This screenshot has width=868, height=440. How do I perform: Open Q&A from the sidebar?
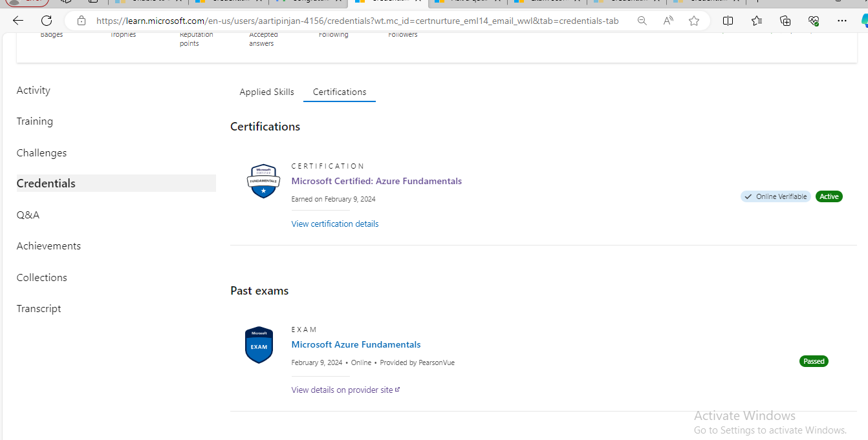pos(28,215)
